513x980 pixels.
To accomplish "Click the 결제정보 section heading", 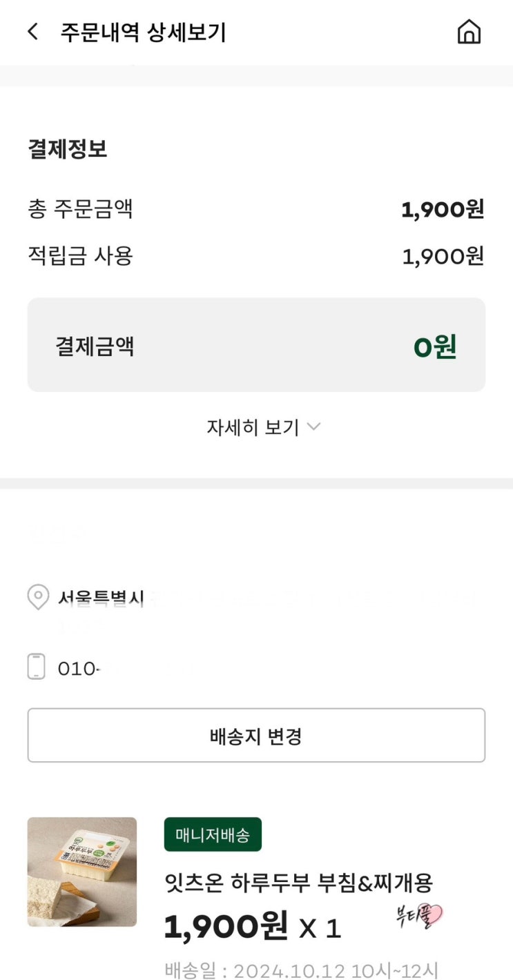I will [68, 149].
